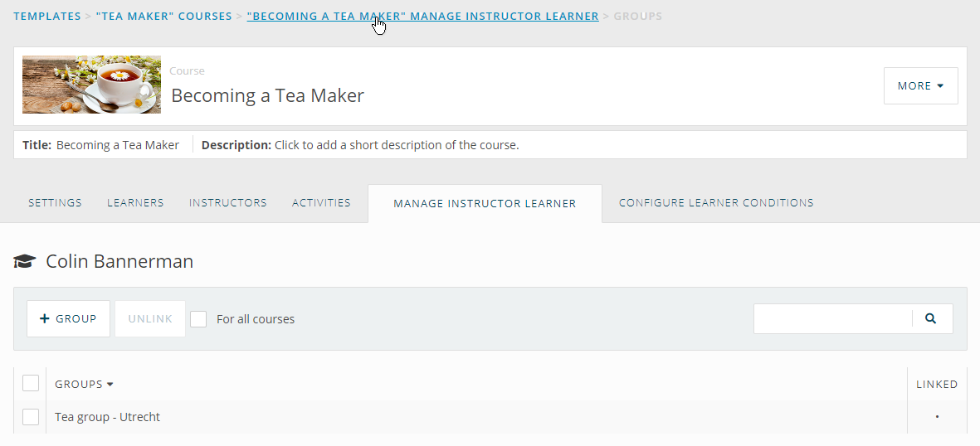Open Configure Learner Conditions tab
Screen dimensions: 980x446
(716, 203)
